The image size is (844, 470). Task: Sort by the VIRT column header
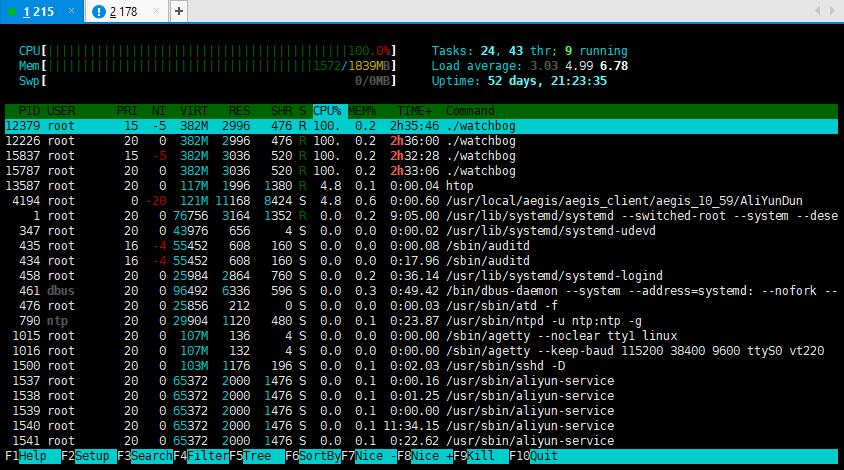pyautogui.click(x=194, y=111)
